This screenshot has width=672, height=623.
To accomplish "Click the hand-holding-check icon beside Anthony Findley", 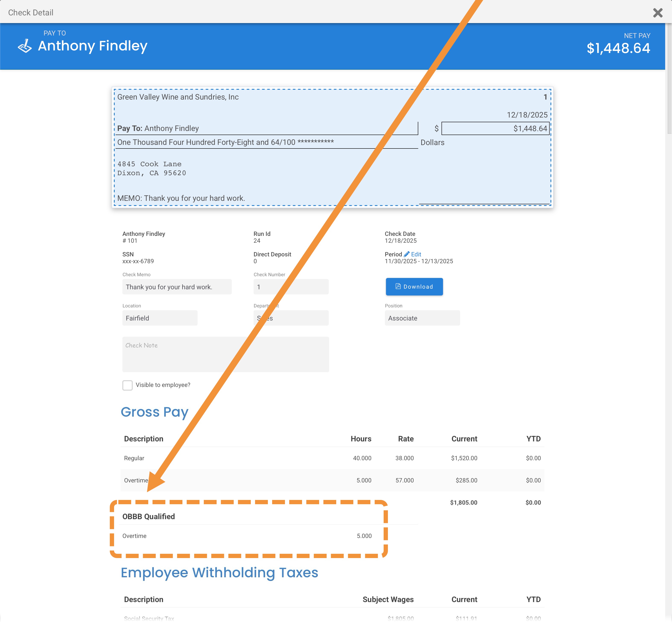I will tap(25, 46).
